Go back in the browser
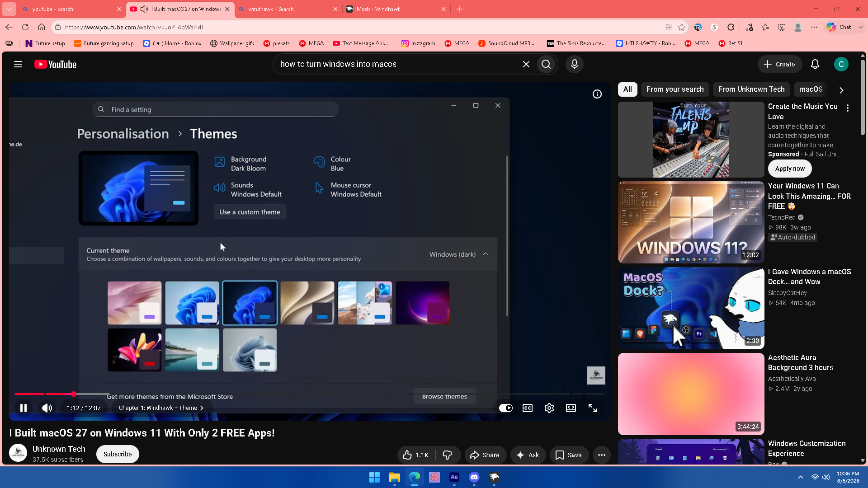This screenshot has width=868, height=488. pos(9,27)
